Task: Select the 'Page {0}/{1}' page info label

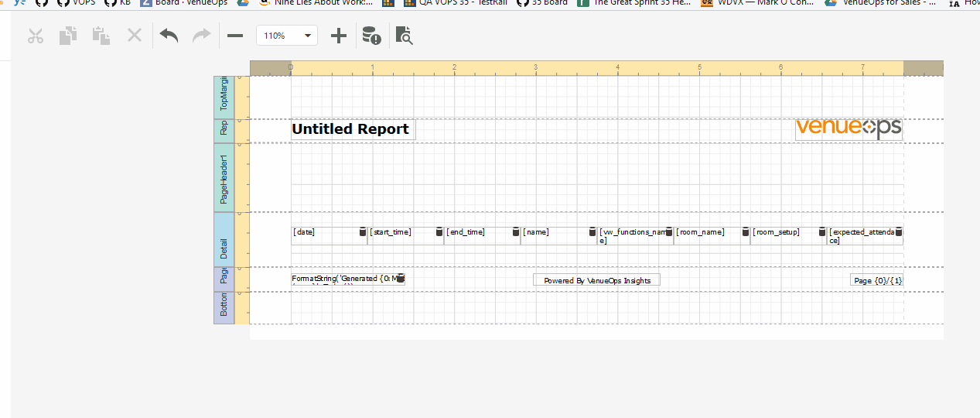Action: point(876,280)
